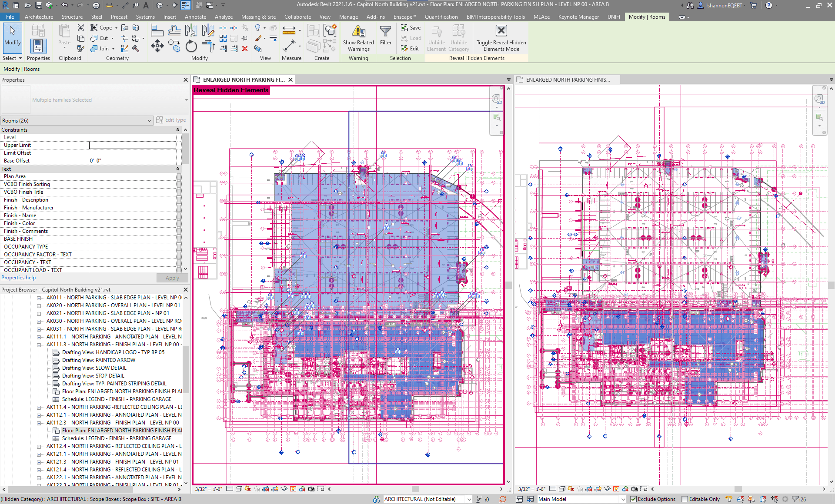Adjust the view scale control showing 3/32" = 1'-0"
Image resolution: width=835 pixels, height=504 pixels.
point(207,489)
